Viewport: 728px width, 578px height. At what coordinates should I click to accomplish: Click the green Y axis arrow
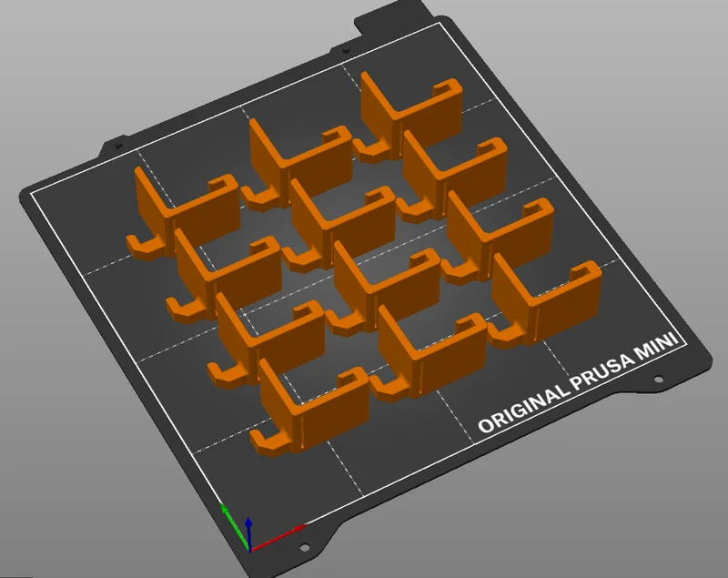coord(235,526)
